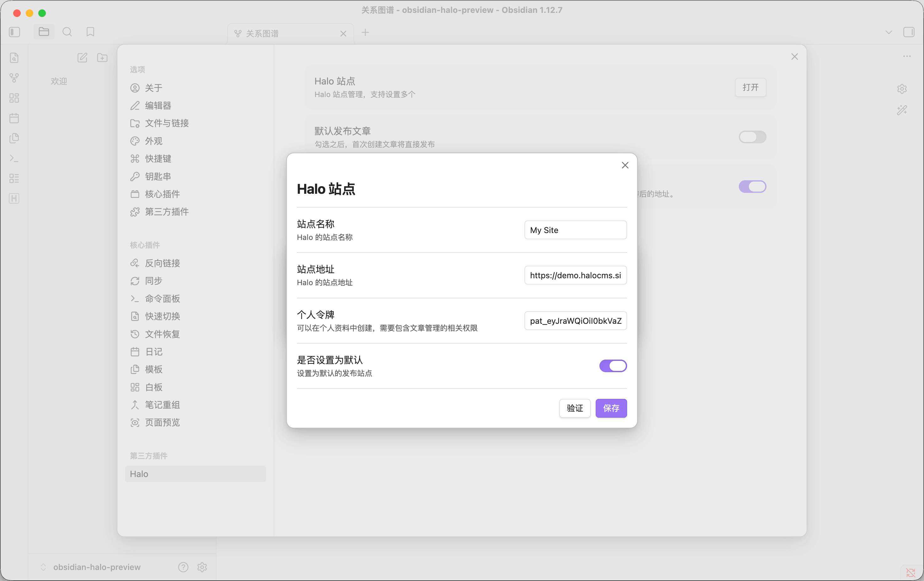Open 日记 plugin settings

pyautogui.click(x=195, y=352)
